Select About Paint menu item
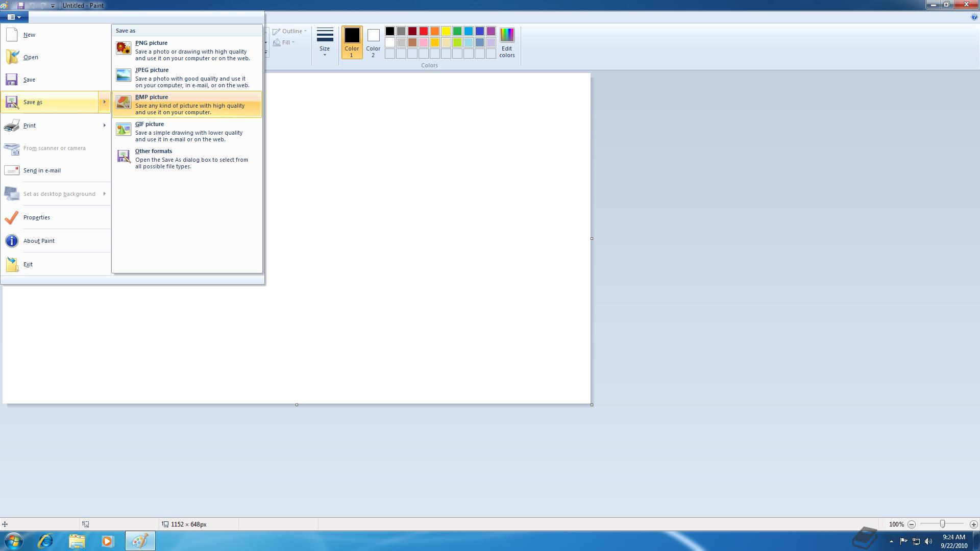 click(56, 241)
